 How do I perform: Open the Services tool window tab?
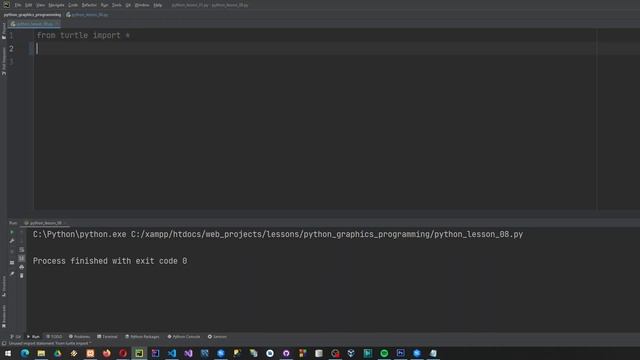(x=217, y=337)
